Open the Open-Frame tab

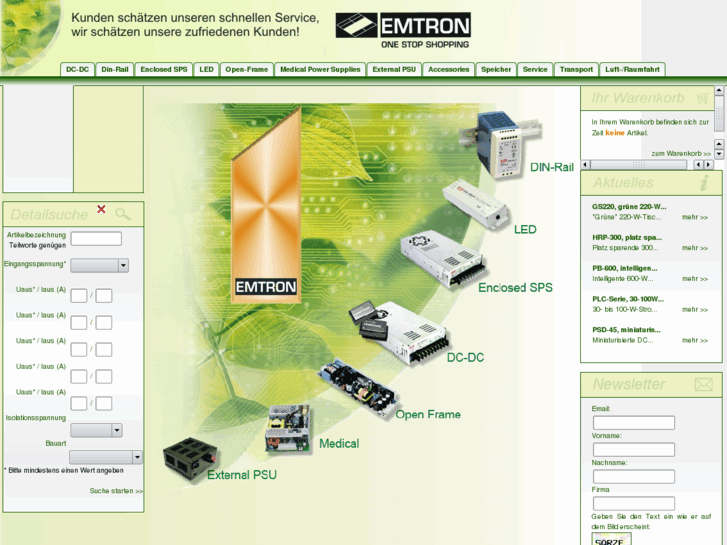coord(247,70)
